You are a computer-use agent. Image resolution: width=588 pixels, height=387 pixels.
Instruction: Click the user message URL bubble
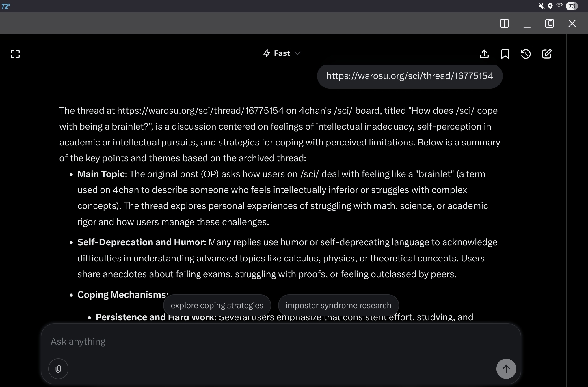410,76
